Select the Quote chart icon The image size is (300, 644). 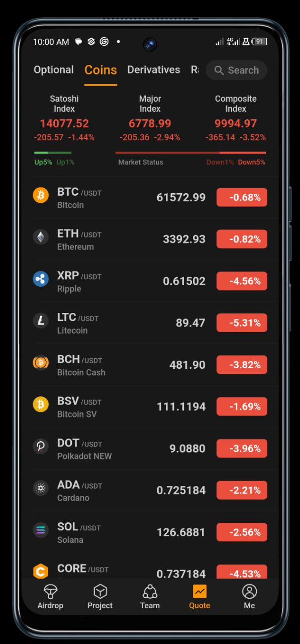tap(199, 591)
